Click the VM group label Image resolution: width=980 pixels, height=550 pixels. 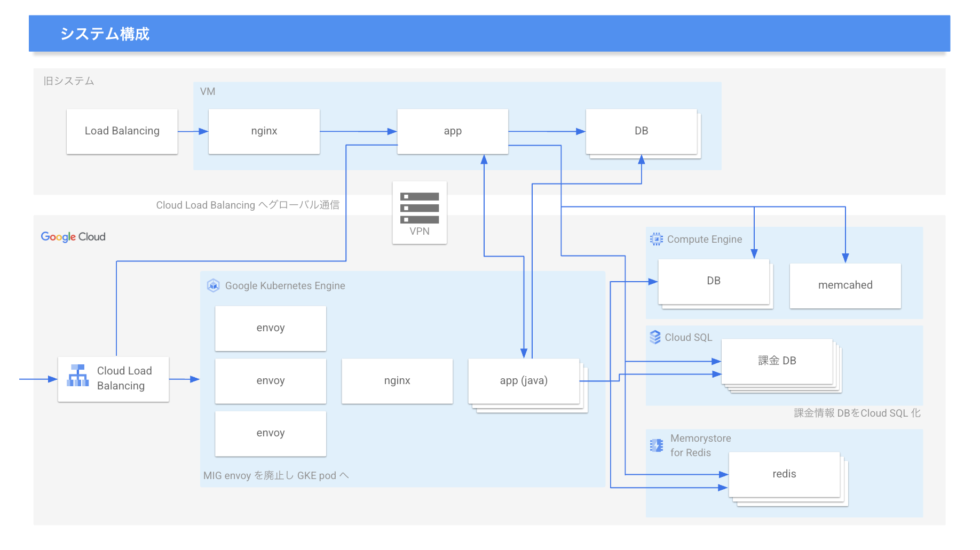[x=208, y=92]
